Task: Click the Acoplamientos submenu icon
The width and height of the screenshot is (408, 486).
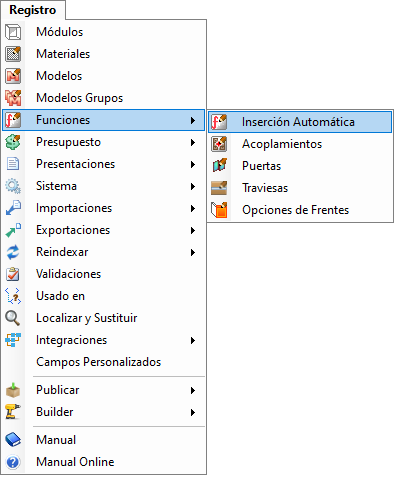Action: coord(219,144)
